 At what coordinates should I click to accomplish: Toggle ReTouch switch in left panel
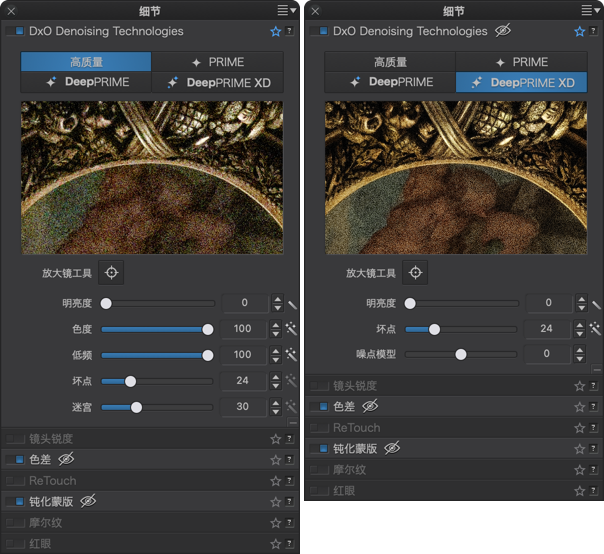[15, 480]
